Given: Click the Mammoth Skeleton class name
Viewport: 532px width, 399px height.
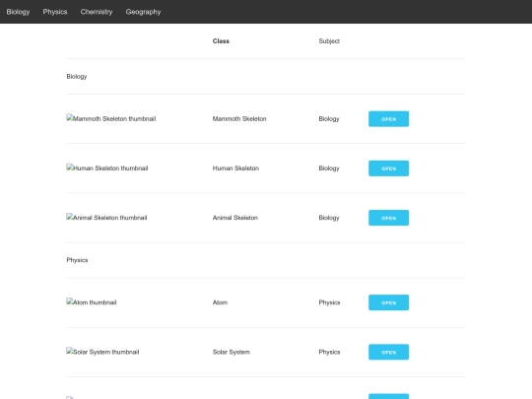Looking at the screenshot, I should pos(239,119).
